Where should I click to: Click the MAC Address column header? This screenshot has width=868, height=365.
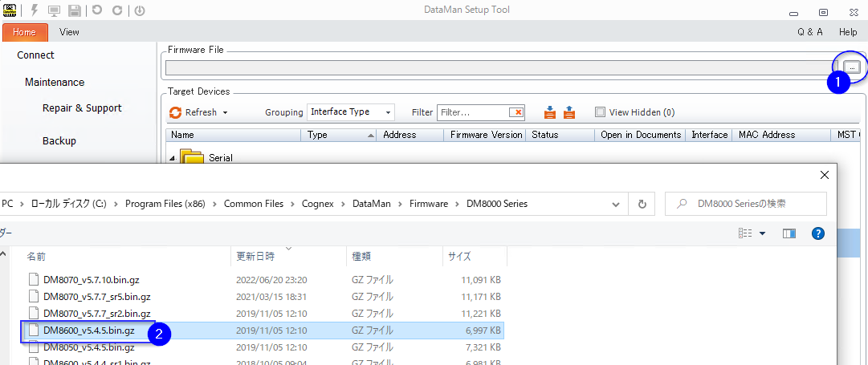[x=780, y=135]
